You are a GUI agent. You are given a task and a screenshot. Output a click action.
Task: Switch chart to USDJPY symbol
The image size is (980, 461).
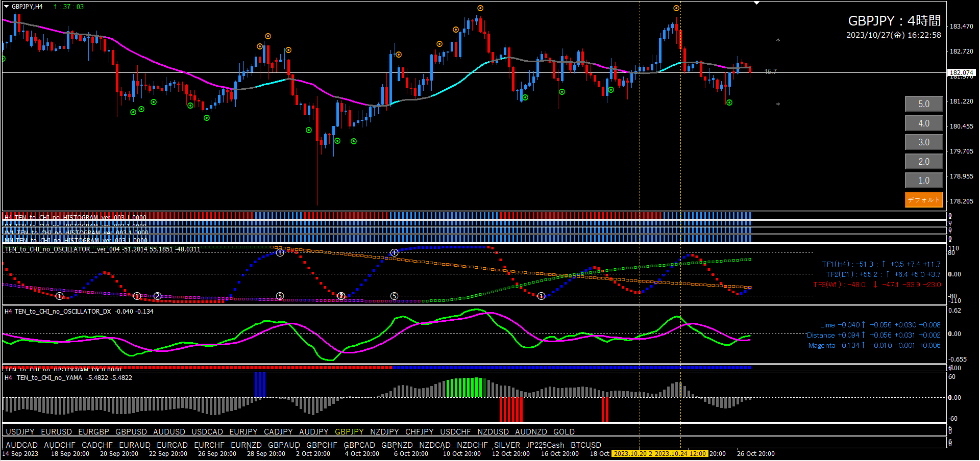point(20,432)
